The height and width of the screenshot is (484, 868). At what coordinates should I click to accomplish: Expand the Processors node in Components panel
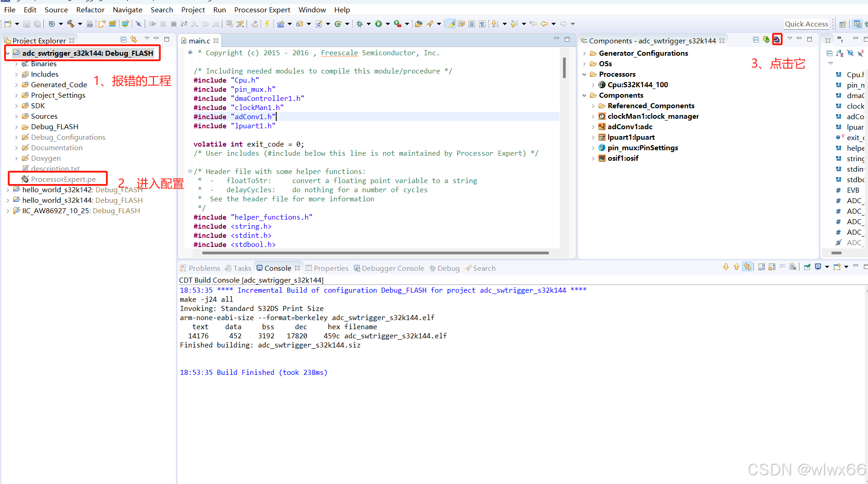pyautogui.click(x=585, y=74)
